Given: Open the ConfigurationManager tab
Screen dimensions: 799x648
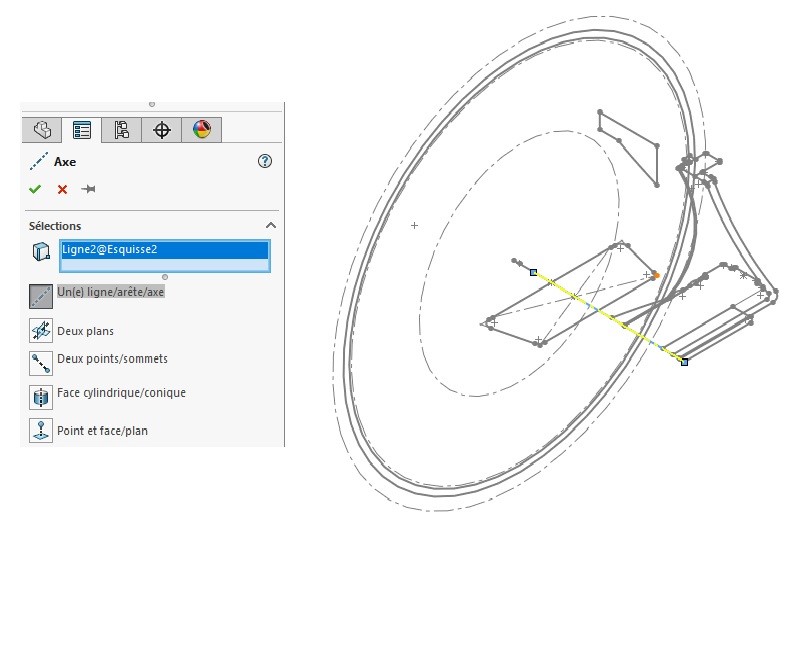Looking at the screenshot, I should pyautogui.click(x=122, y=130).
